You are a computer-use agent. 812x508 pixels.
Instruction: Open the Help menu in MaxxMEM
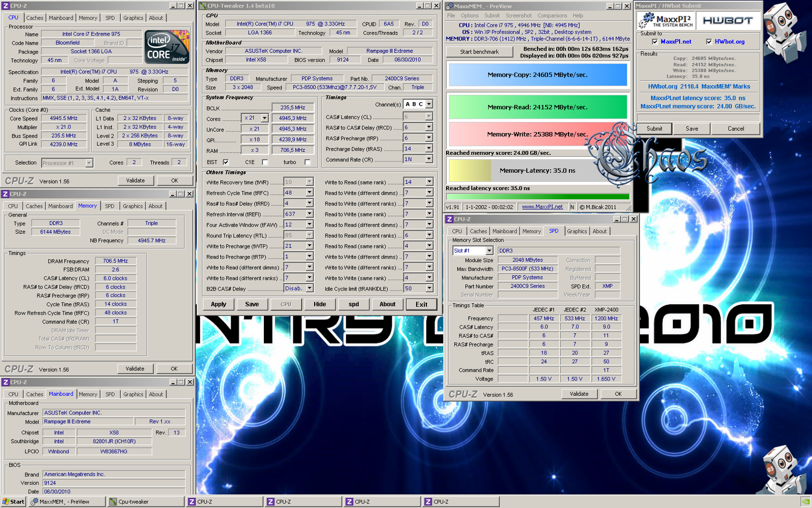[578, 16]
